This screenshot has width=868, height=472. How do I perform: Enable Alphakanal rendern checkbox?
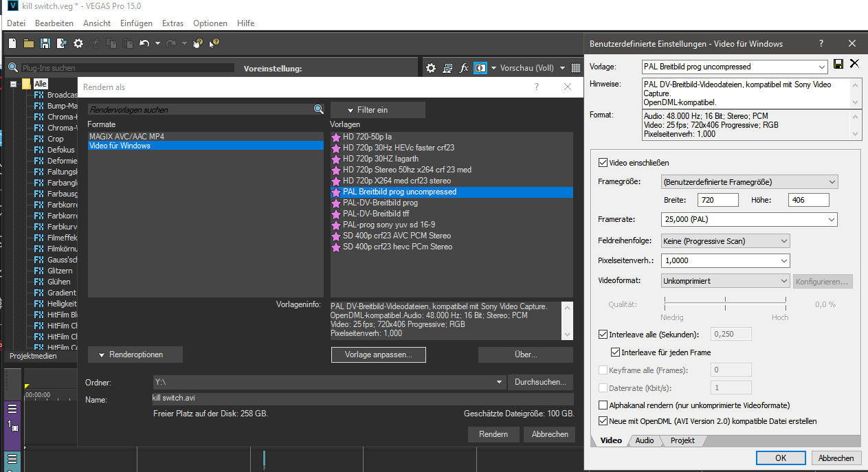click(603, 405)
